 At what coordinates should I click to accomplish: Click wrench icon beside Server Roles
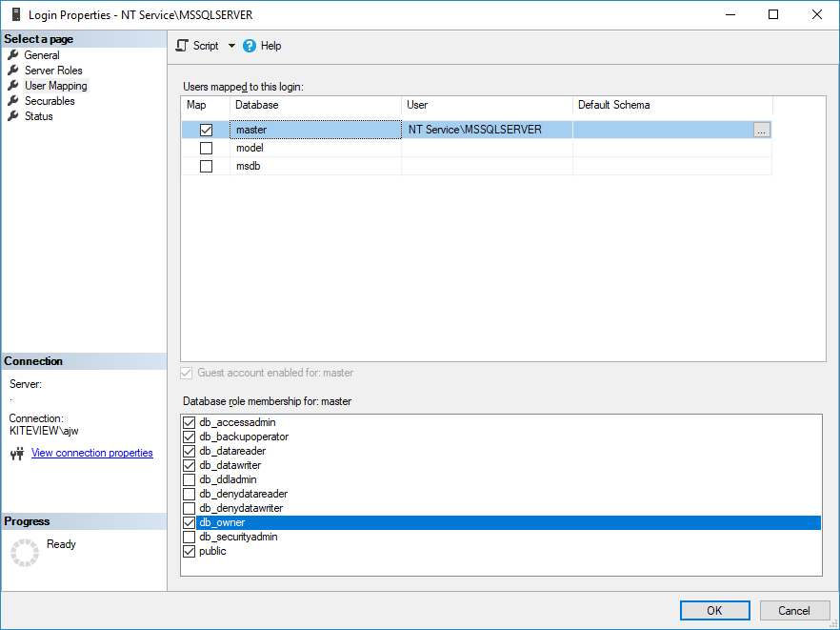point(13,71)
